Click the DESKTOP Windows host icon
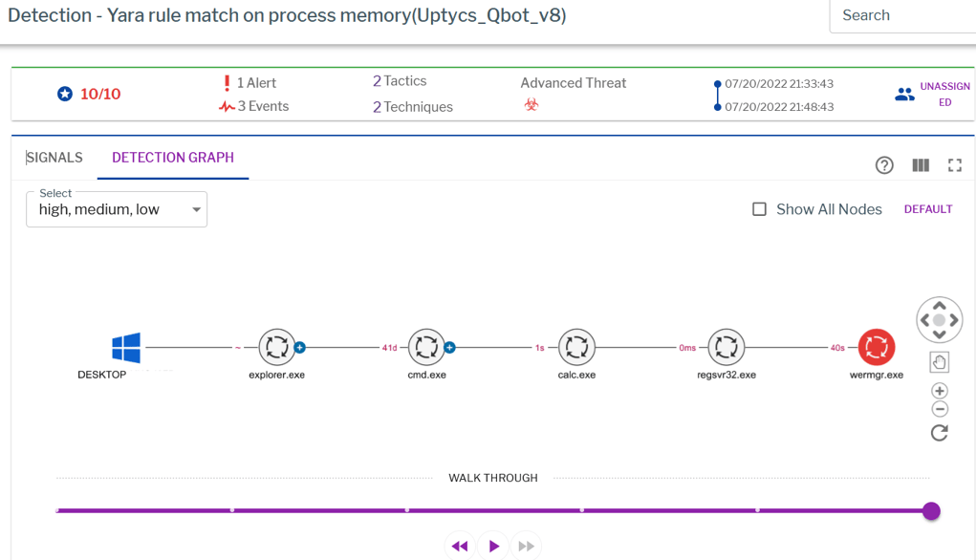The image size is (976, 560). coord(126,347)
